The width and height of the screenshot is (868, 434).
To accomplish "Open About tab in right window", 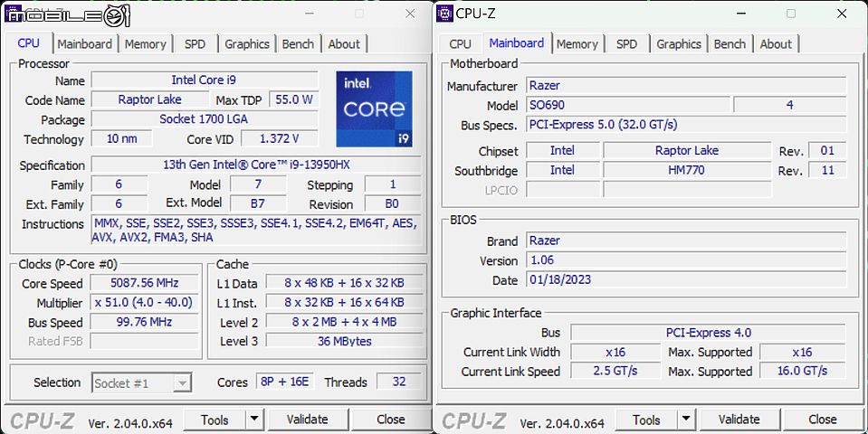I will (x=776, y=44).
